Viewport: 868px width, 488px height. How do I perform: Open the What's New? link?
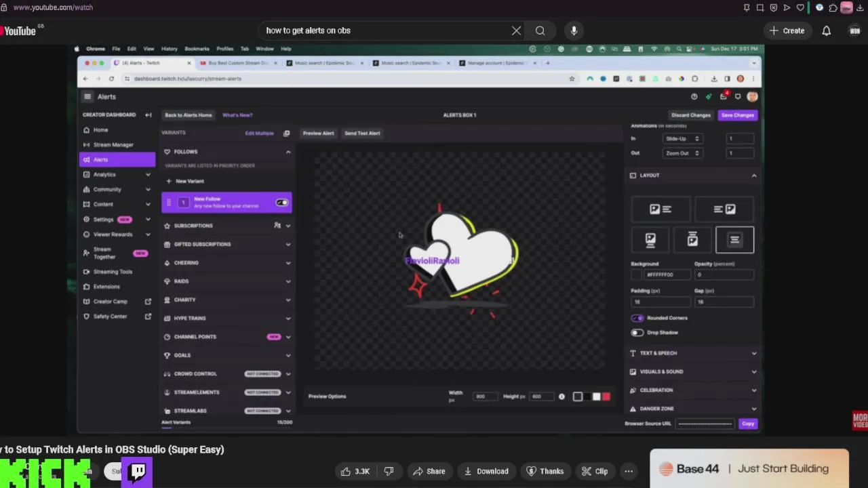[x=237, y=115]
